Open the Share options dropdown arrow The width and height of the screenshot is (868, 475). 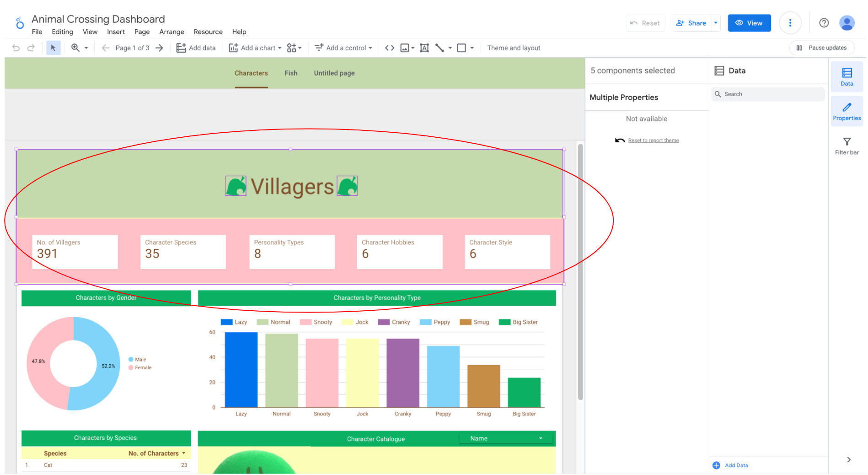pyautogui.click(x=715, y=23)
